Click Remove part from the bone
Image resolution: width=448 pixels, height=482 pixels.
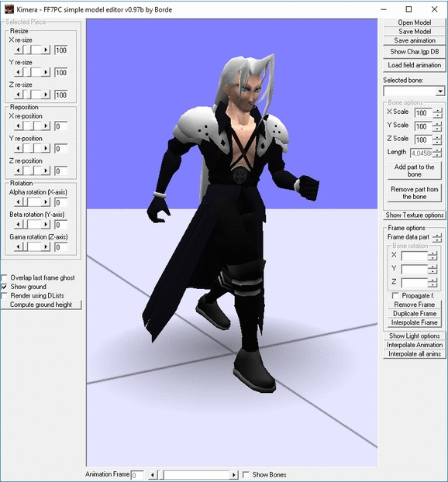coord(414,193)
